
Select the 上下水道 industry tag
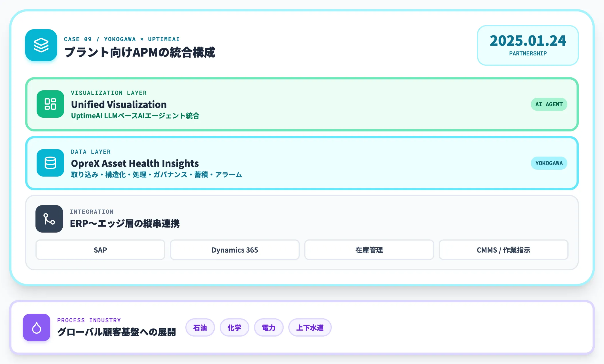[310, 327]
